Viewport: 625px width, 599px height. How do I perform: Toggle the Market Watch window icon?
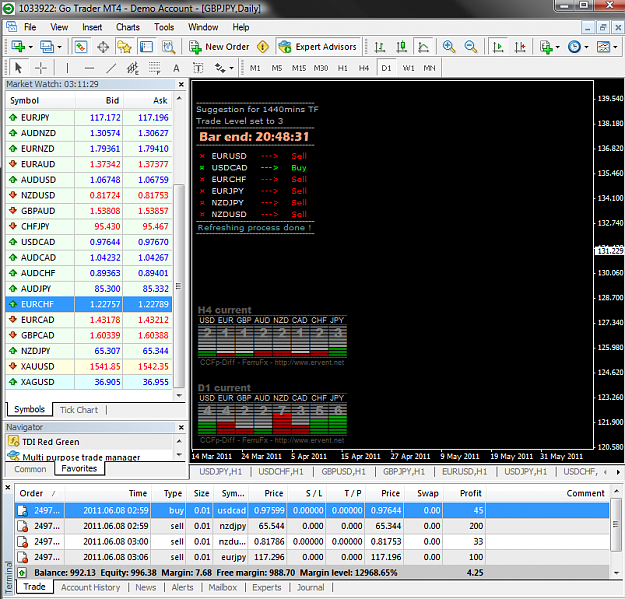(x=81, y=47)
